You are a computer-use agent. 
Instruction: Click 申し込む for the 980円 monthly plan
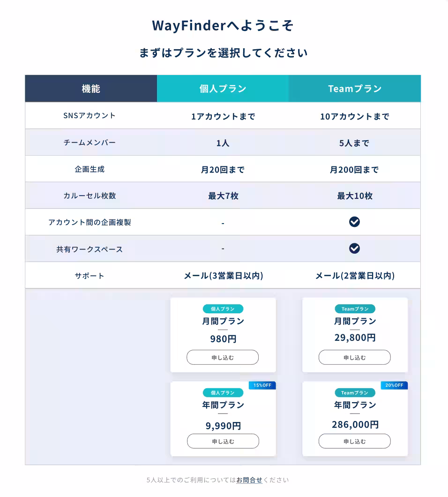pos(223,357)
